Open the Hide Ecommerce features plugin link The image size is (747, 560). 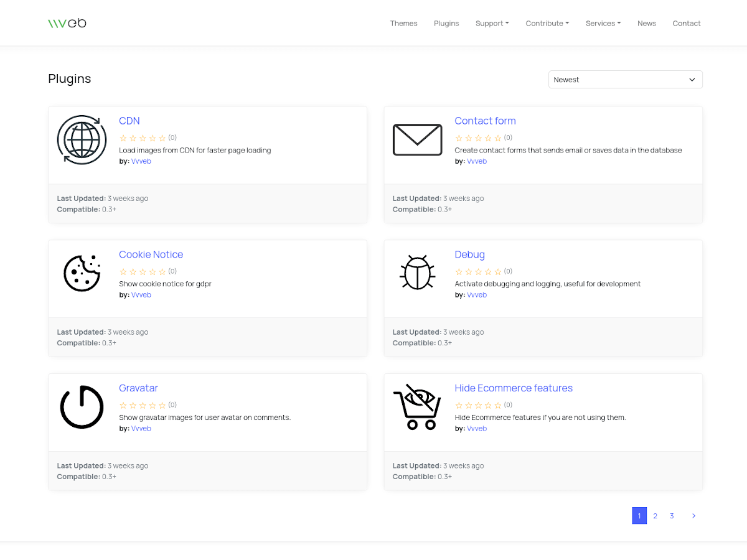513,388
